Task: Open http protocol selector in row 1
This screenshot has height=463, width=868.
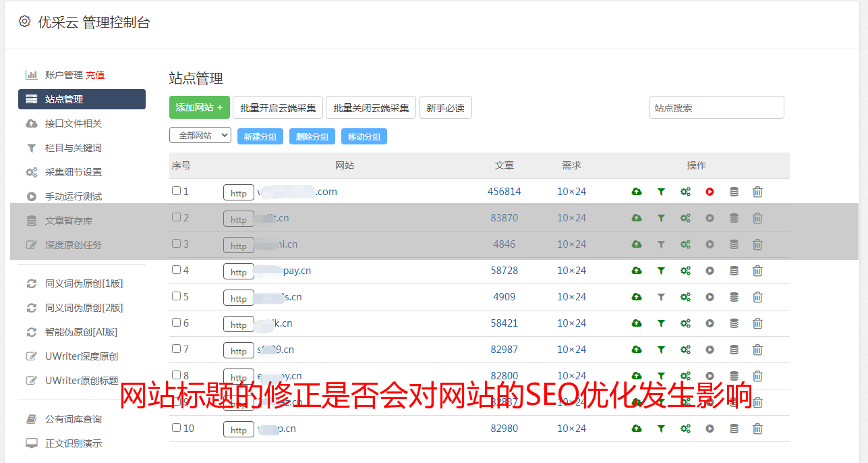Action: [x=239, y=193]
